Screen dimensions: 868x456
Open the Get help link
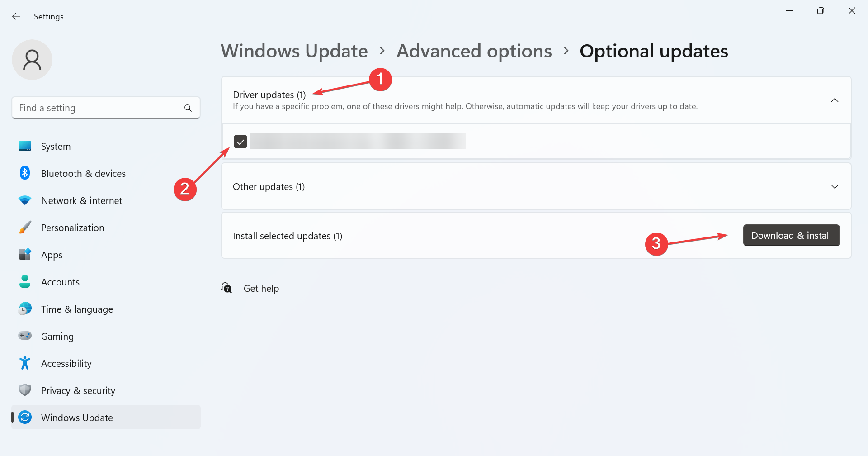(261, 289)
